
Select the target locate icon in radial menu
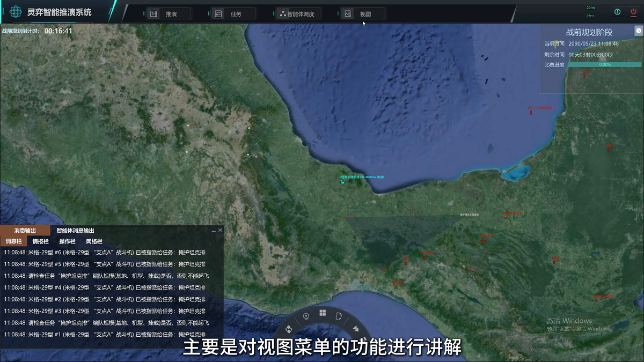306,316
